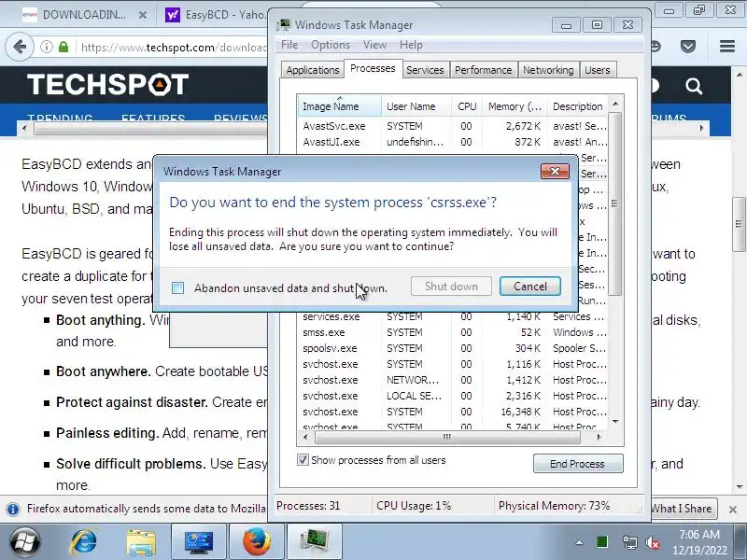Click the notification bar info icon
Viewport: 747px width, 560px height.
point(13,509)
